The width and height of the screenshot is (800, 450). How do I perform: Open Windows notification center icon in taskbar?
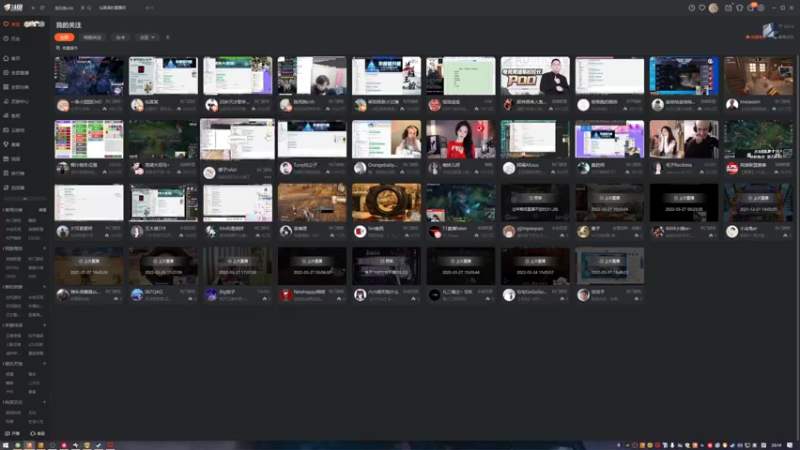click(790, 445)
